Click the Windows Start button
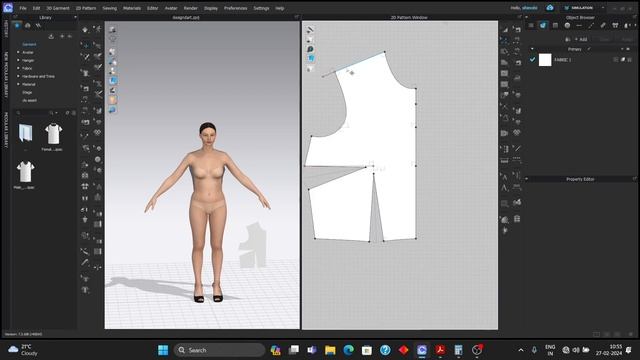 tap(163, 350)
